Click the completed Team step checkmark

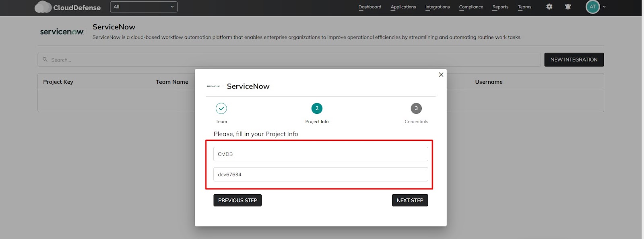[221, 108]
